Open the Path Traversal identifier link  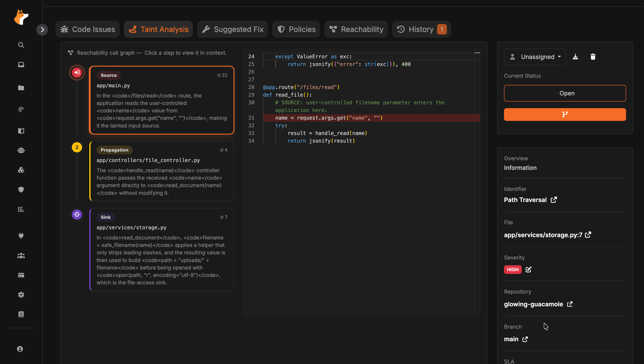530,200
